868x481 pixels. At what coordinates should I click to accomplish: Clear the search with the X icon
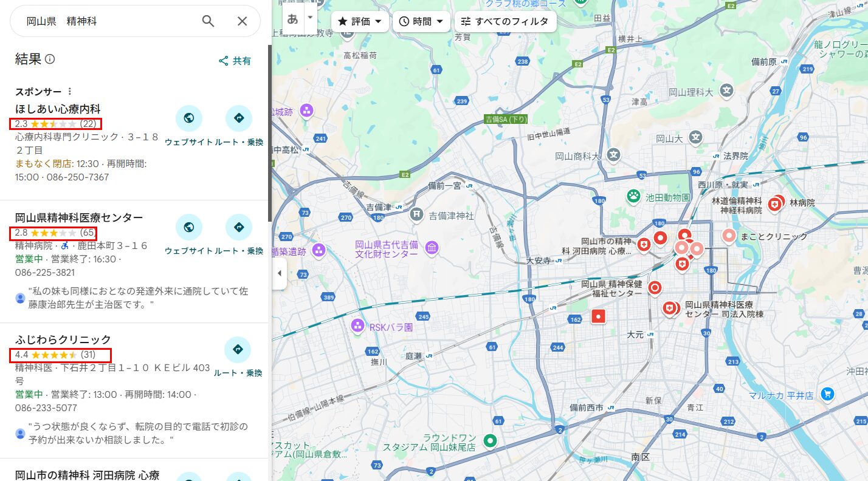pos(242,21)
